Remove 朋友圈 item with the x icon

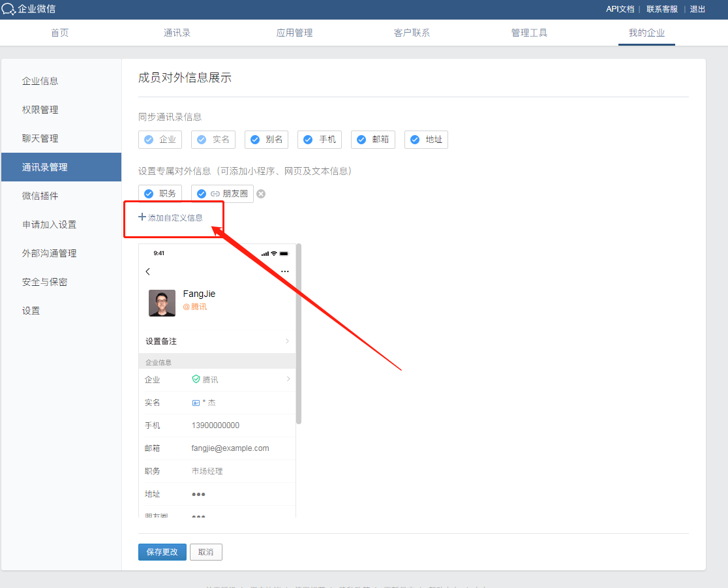pyautogui.click(x=261, y=194)
